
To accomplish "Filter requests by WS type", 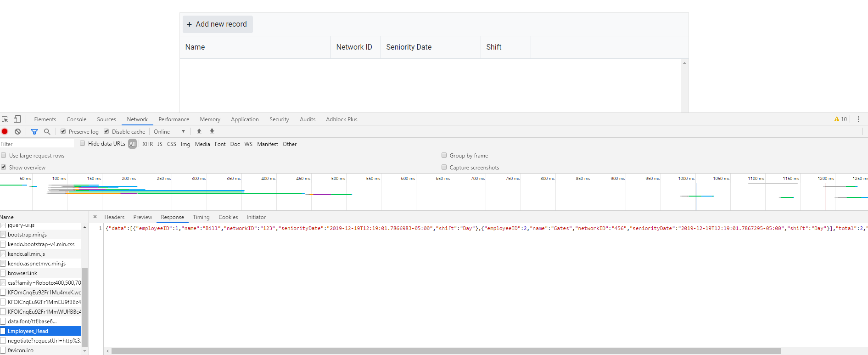I will 248,144.
